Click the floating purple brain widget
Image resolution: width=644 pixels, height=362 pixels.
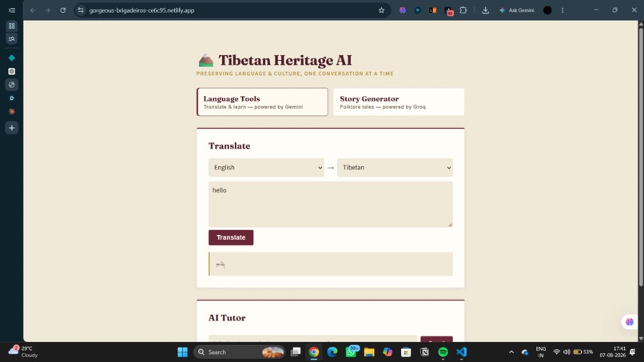(630, 322)
